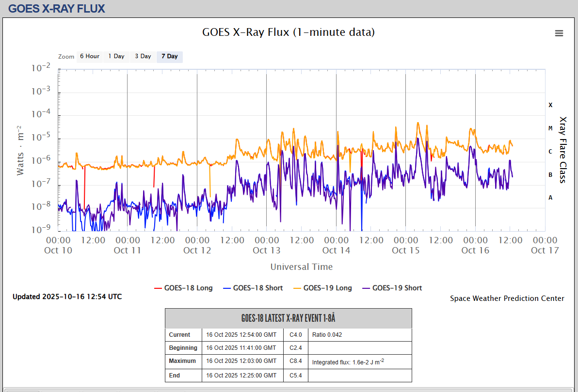Click the Space Weather Prediction Center credit
Image resolution: width=578 pixels, height=392 pixels.
coord(507,298)
